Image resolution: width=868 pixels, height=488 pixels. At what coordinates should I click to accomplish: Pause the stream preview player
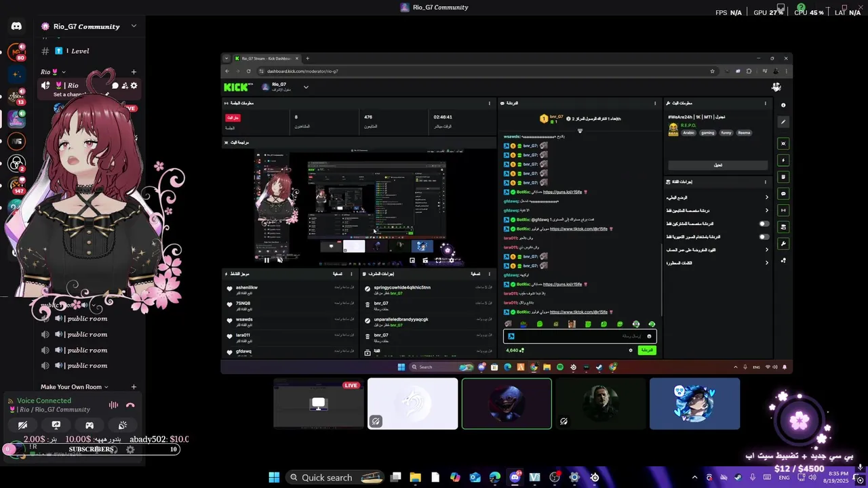point(267,260)
